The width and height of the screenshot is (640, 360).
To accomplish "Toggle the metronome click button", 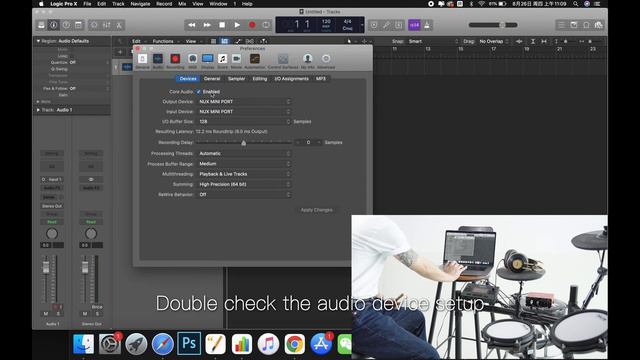I will [427, 25].
